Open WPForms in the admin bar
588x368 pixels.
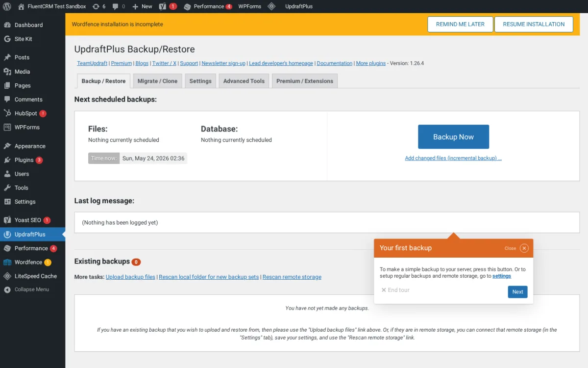coord(250,6)
